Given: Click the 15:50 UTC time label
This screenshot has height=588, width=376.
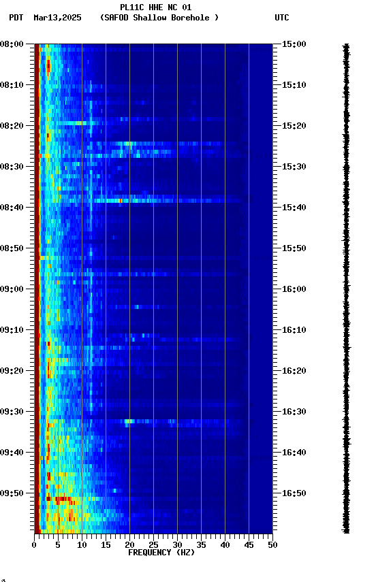Looking at the screenshot, I should tap(294, 248).
